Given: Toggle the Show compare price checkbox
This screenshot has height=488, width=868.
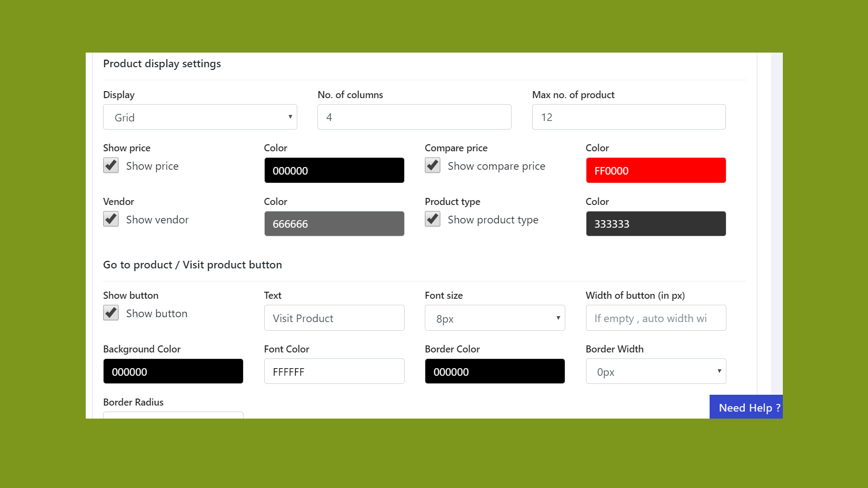Looking at the screenshot, I should tap(432, 165).
